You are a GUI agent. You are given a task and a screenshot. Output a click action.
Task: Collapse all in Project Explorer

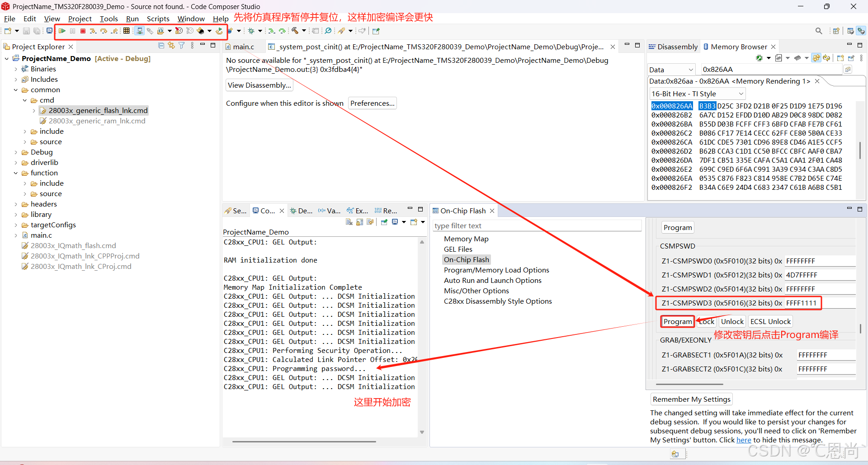161,46
